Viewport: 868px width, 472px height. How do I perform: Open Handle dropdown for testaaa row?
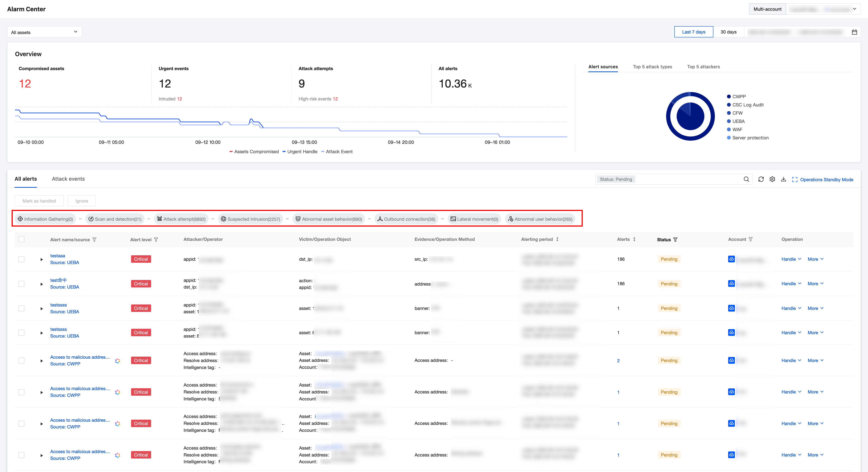tap(791, 259)
